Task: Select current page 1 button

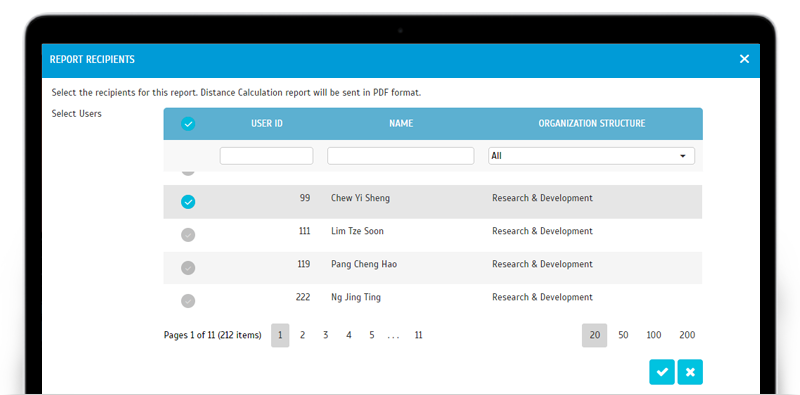Action: 280,335
